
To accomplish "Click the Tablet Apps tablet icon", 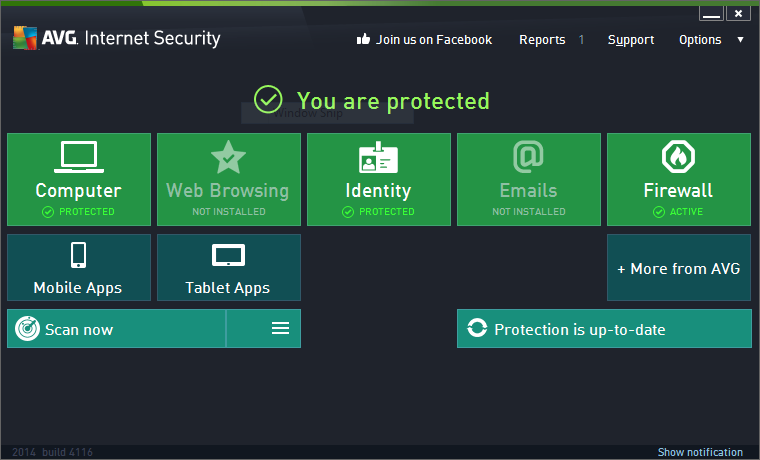I will pyautogui.click(x=228, y=255).
